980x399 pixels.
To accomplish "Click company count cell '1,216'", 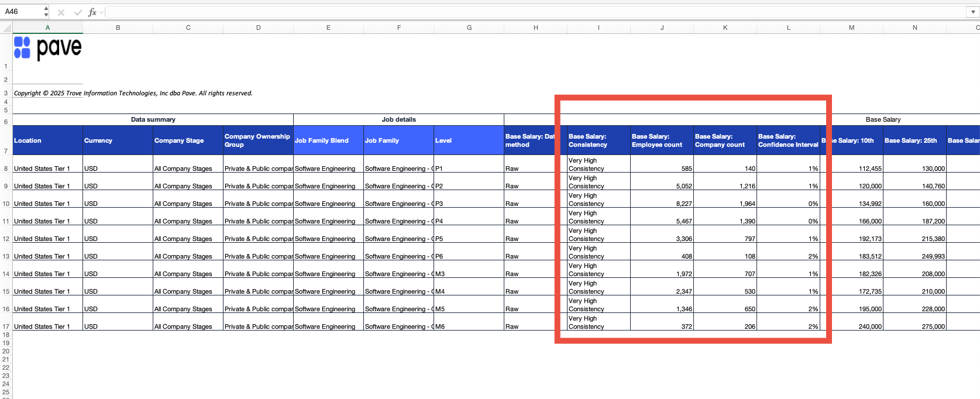I will (x=725, y=181).
